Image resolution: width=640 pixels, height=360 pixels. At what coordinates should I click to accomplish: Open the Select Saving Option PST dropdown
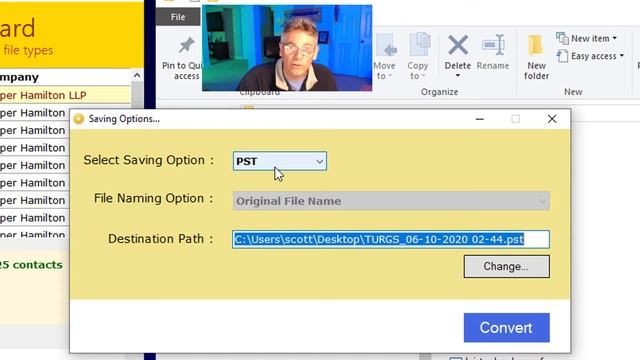click(280, 161)
